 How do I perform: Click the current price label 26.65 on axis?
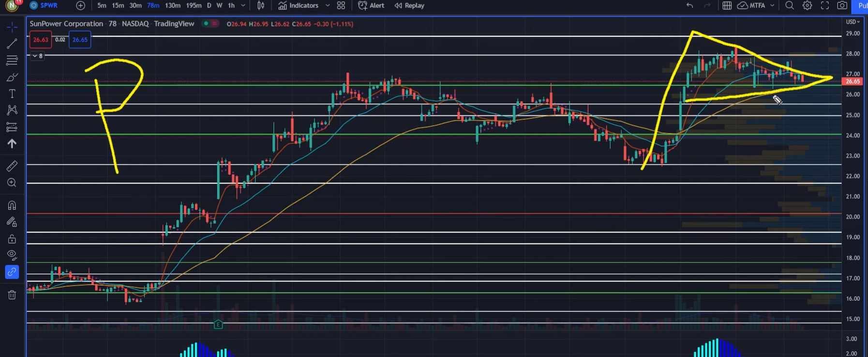pyautogui.click(x=853, y=81)
